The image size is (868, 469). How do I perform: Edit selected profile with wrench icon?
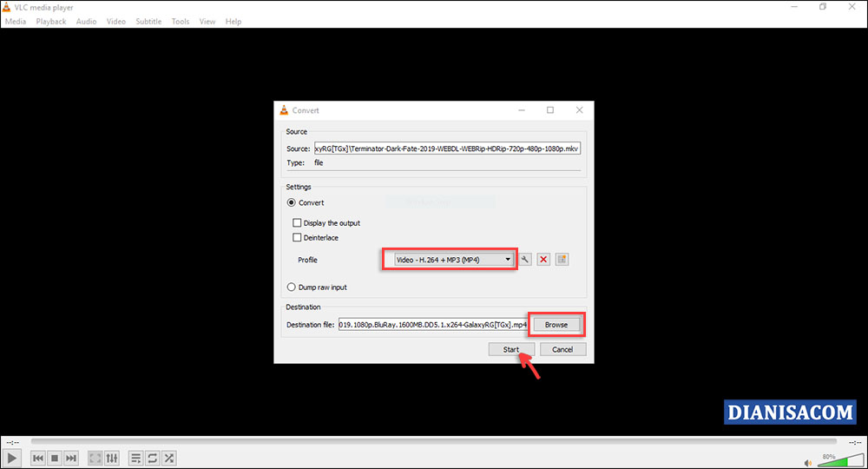(x=525, y=259)
